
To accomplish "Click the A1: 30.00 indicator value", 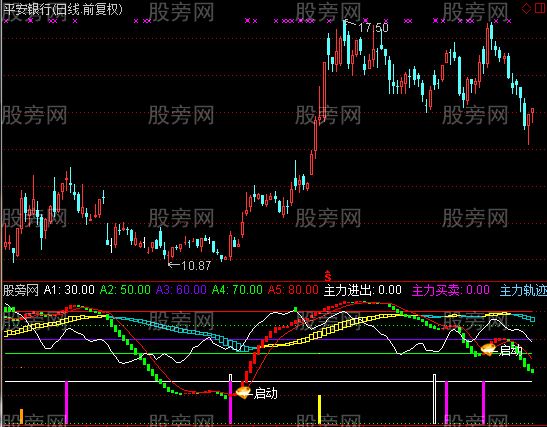I will pyautogui.click(x=69, y=290).
